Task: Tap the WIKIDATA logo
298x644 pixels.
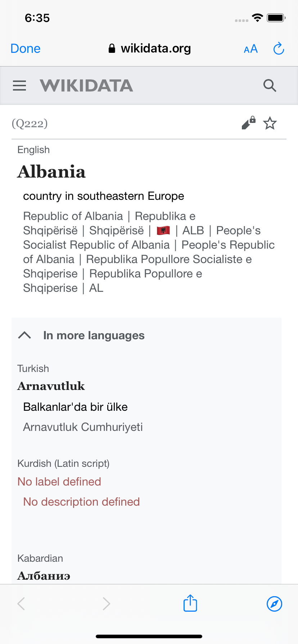Action: click(x=86, y=86)
